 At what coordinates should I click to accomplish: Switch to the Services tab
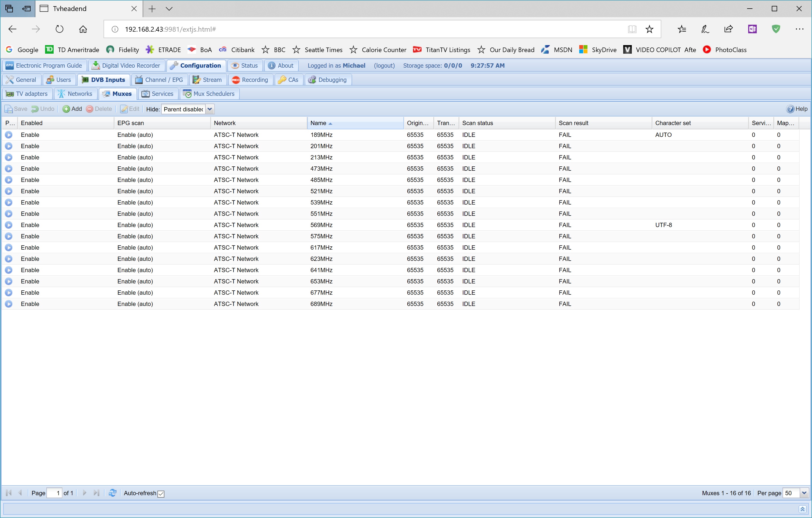pyautogui.click(x=158, y=94)
